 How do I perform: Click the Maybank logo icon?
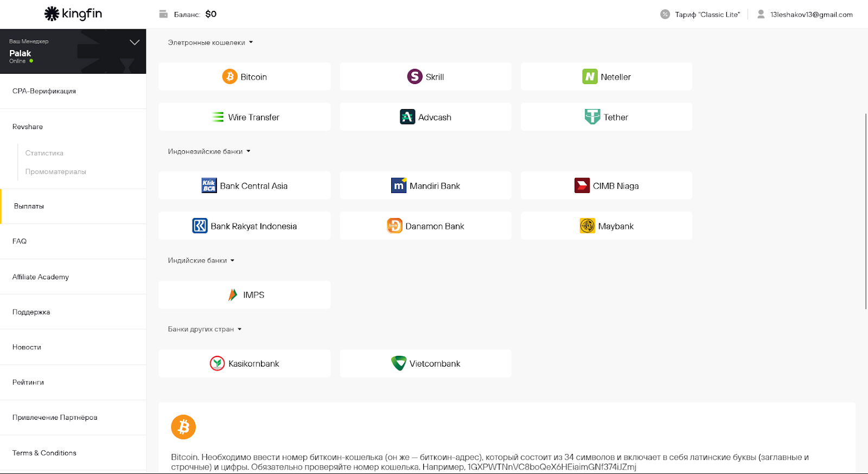click(x=588, y=226)
